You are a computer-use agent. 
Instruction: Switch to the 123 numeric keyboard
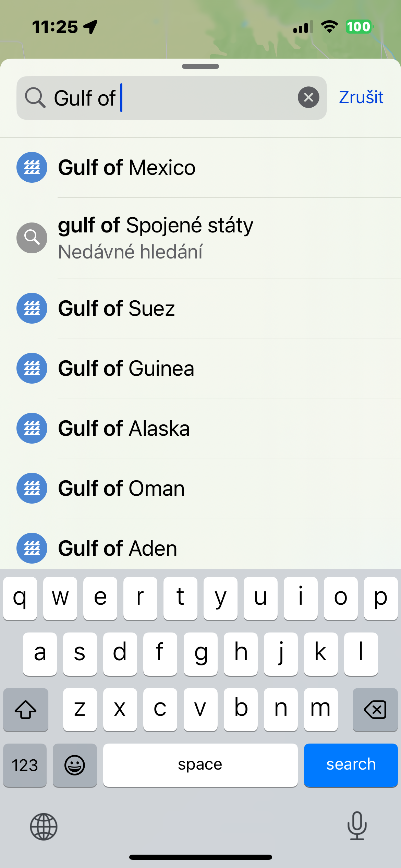coord(25,765)
